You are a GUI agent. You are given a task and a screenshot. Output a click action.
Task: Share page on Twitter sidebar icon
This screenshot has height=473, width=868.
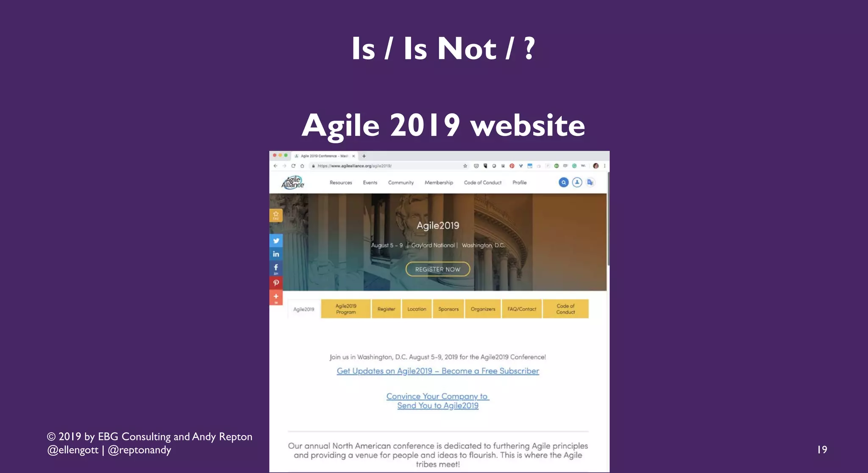276,241
